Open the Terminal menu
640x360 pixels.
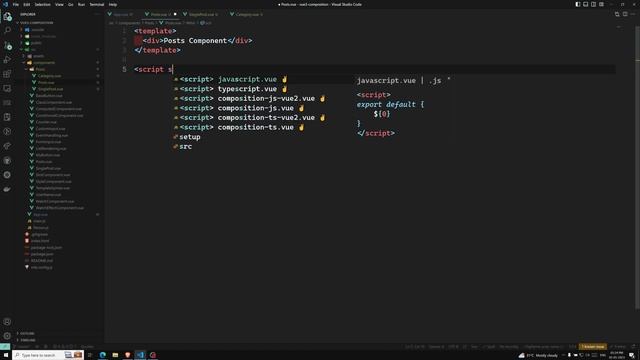(x=97, y=4)
